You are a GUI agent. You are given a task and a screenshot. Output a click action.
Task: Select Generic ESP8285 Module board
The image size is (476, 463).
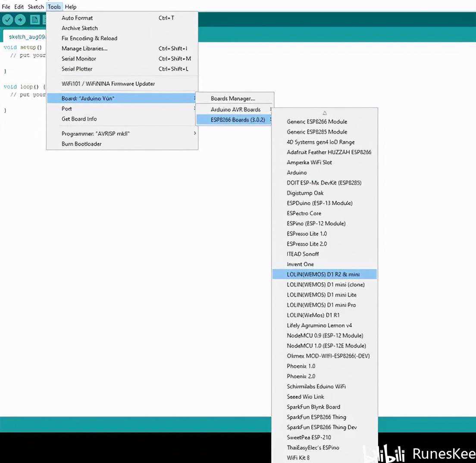tap(325, 132)
